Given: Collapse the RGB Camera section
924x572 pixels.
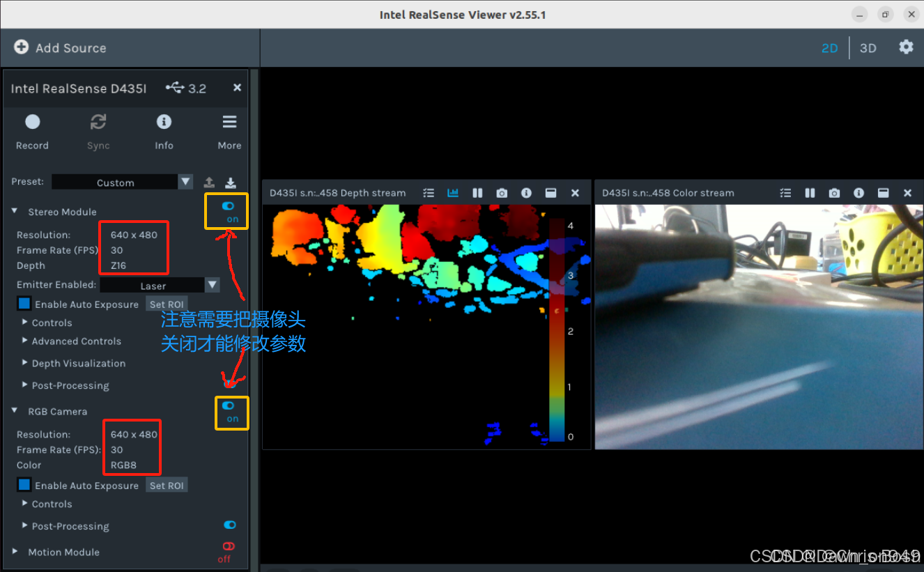Looking at the screenshot, I should point(15,411).
